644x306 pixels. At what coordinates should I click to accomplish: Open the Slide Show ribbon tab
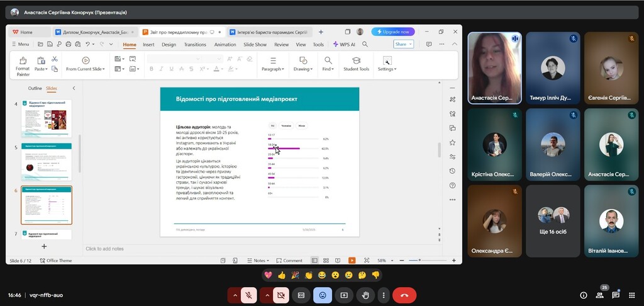point(255,45)
